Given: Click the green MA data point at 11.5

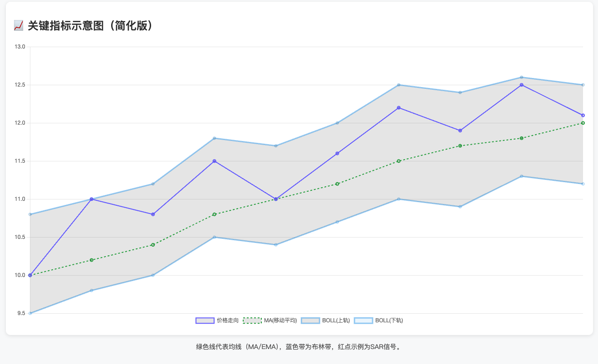Looking at the screenshot, I should coord(398,161).
